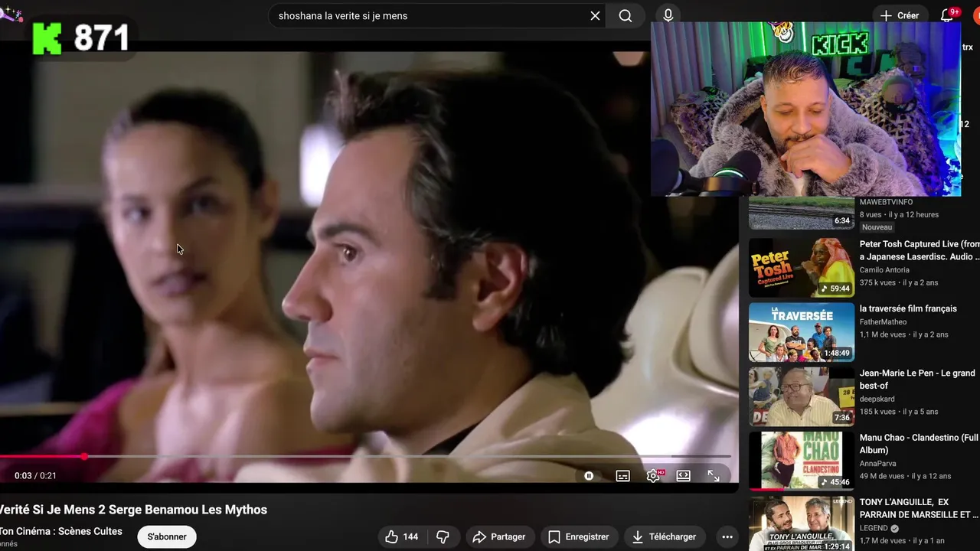Dislike the video with thumbs down
Image resolution: width=980 pixels, height=551 pixels.
click(443, 536)
